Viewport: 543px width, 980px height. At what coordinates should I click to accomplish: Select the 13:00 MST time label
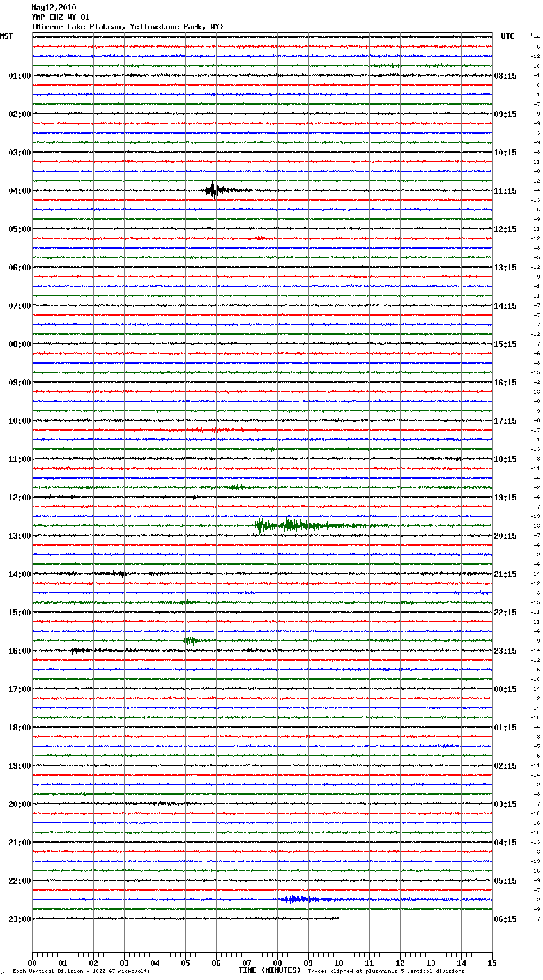pos(19,536)
